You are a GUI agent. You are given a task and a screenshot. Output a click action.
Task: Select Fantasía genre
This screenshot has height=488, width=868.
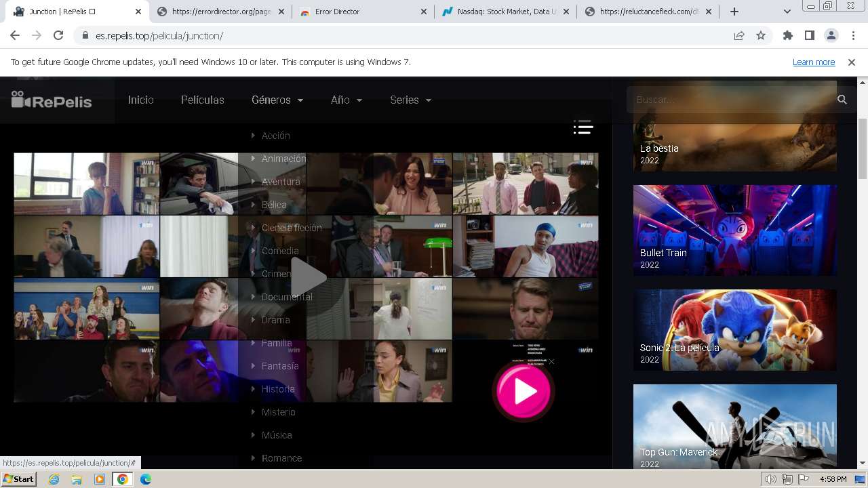[280, 366]
